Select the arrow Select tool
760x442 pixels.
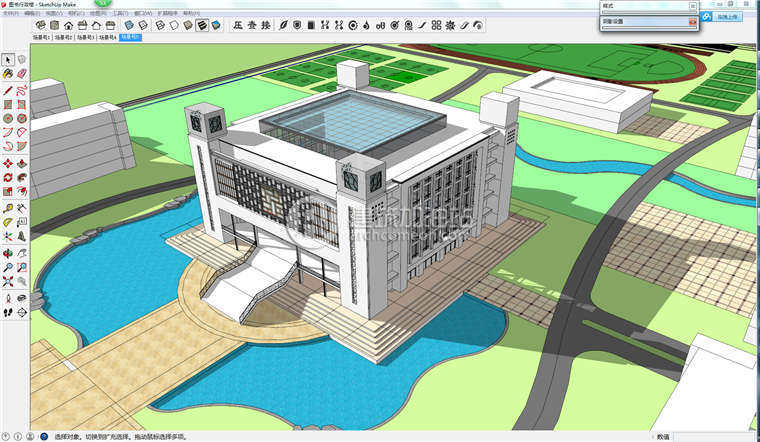point(8,60)
